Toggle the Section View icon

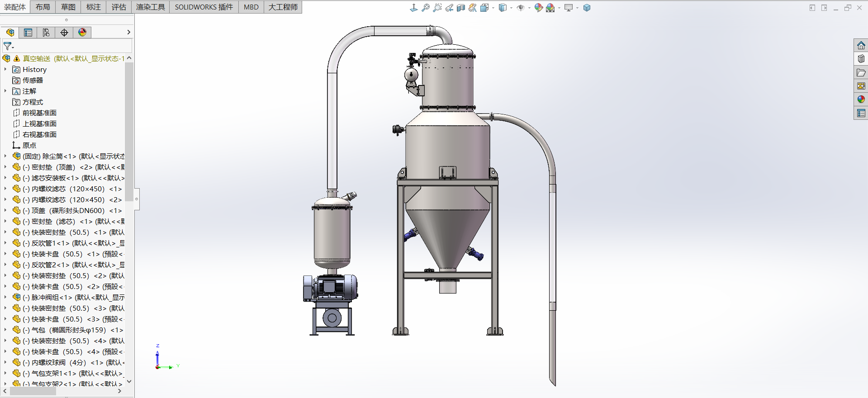coord(461,8)
